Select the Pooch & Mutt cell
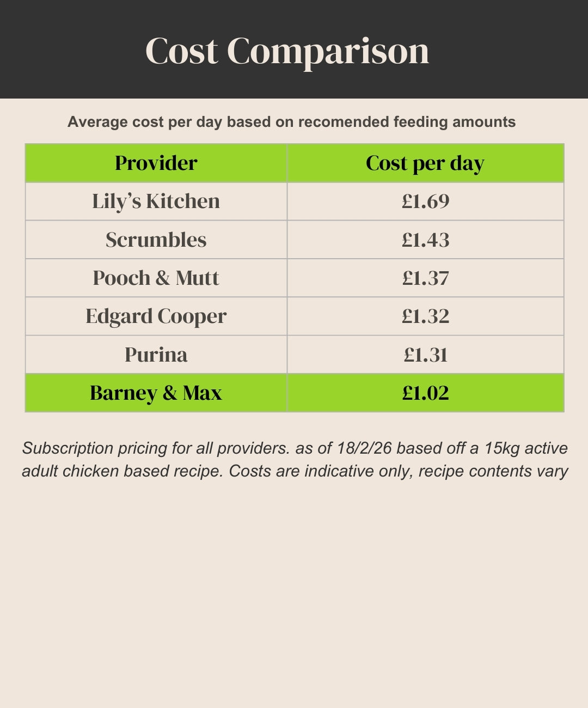588x708 pixels. 156,278
